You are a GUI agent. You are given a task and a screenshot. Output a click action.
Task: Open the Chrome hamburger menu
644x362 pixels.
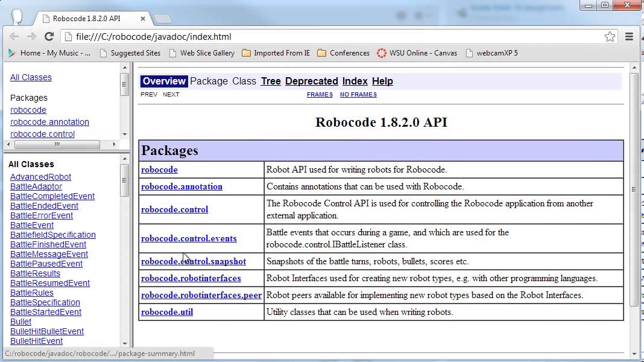629,37
